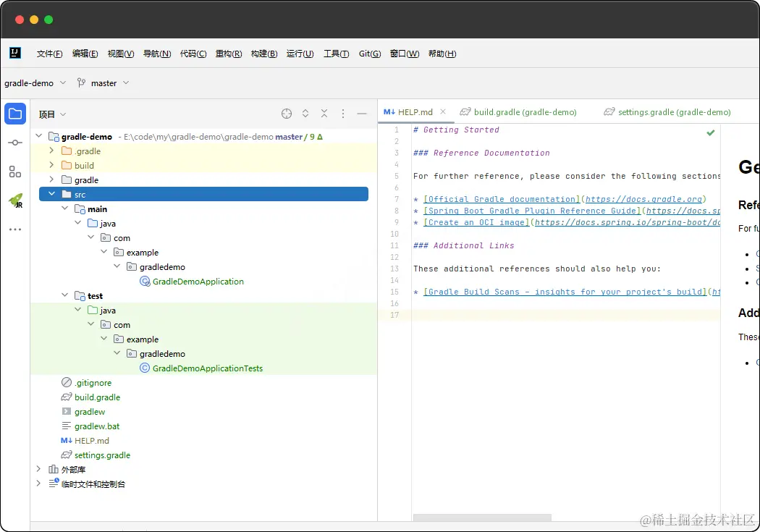Expand the build folder

[x=51, y=165]
